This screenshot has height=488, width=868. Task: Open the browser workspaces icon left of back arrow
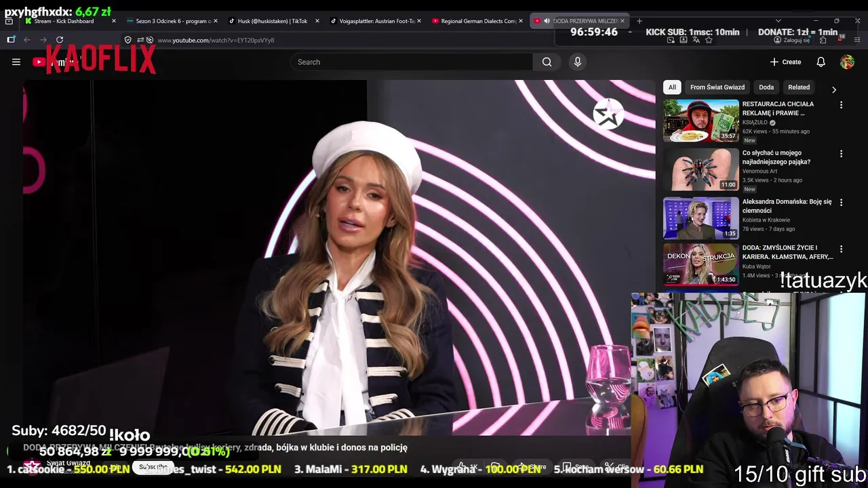11,40
